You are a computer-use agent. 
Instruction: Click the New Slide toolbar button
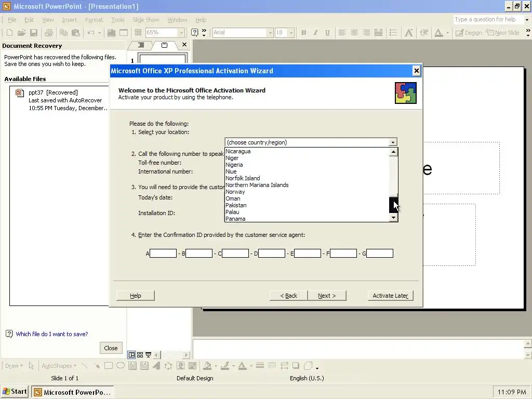click(502, 33)
